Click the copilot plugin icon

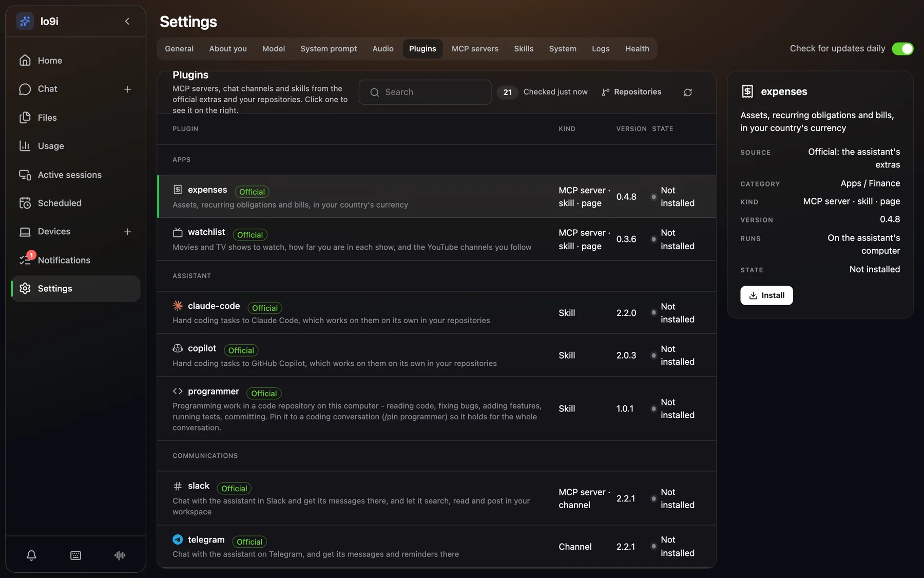pyautogui.click(x=178, y=348)
